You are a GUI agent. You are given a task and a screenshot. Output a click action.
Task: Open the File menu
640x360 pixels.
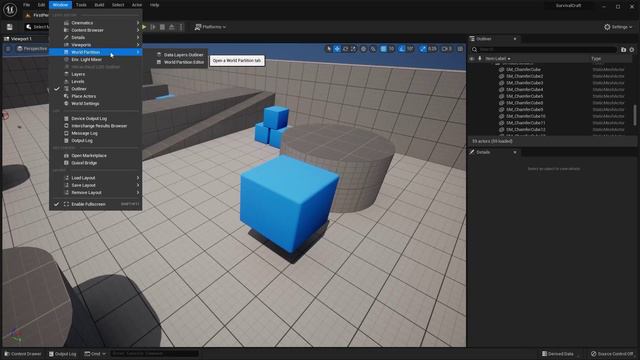(x=27, y=5)
